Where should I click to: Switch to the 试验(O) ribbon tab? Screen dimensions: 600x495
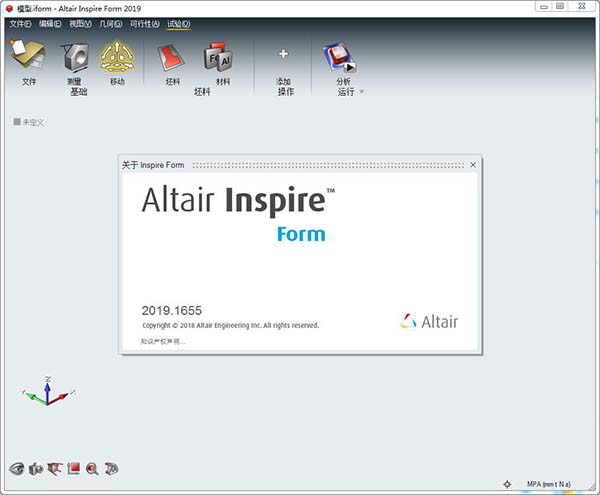click(x=179, y=24)
